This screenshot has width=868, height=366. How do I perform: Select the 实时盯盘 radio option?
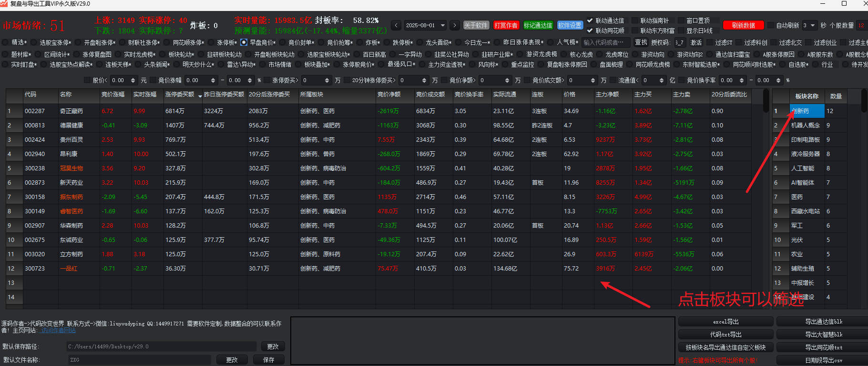click(6, 64)
